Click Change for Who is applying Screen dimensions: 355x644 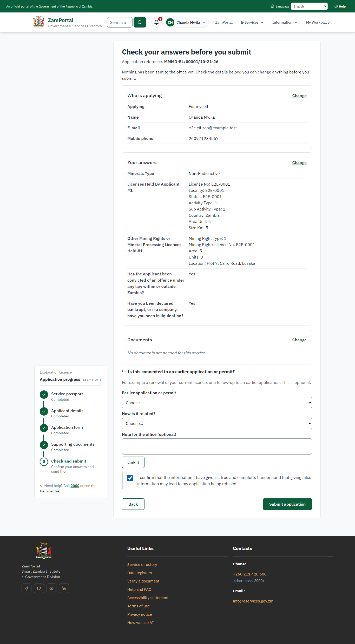click(299, 96)
